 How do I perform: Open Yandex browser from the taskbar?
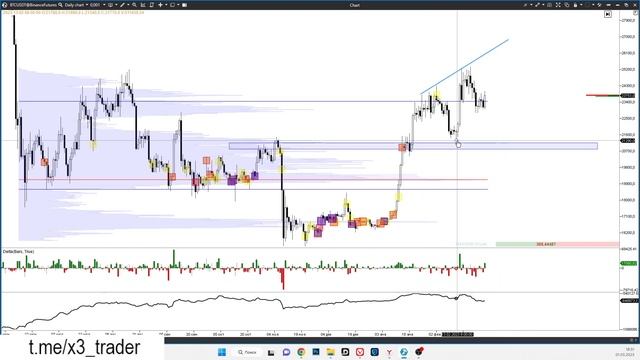pyautogui.click(x=389, y=352)
